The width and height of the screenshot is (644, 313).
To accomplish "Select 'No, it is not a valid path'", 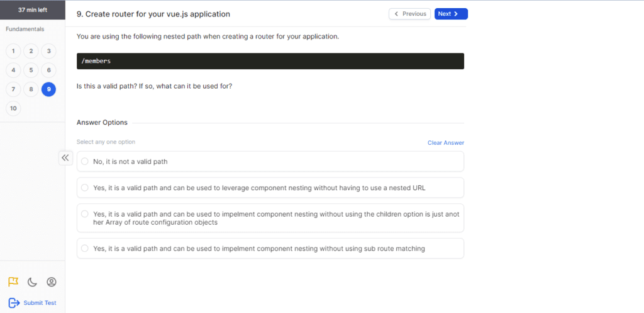I will coord(270,161).
